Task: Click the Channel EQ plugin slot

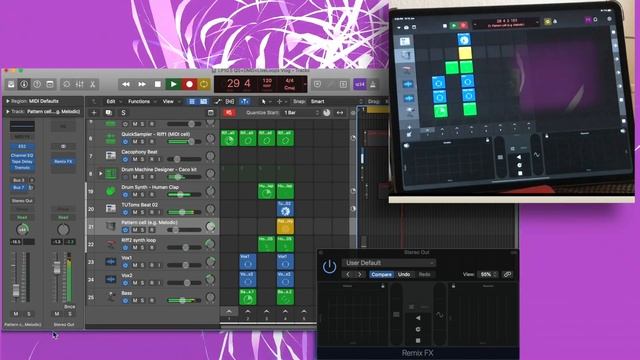Action: coord(22,156)
